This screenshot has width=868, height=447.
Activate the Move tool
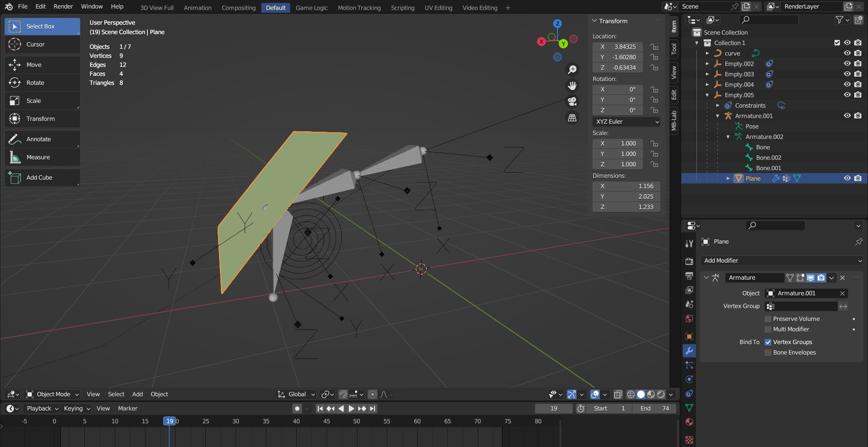(x=42, y=64)
